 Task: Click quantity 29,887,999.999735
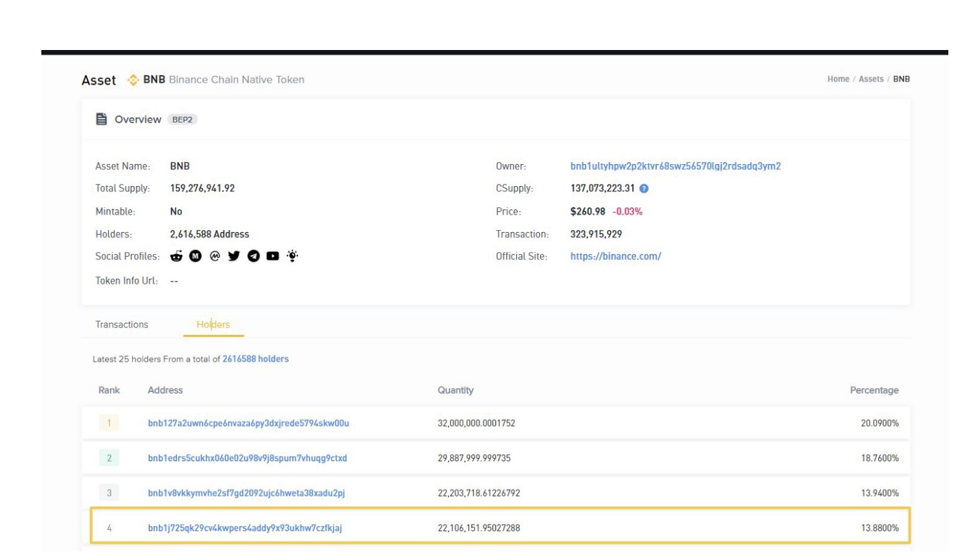click(x=474, y=458)
